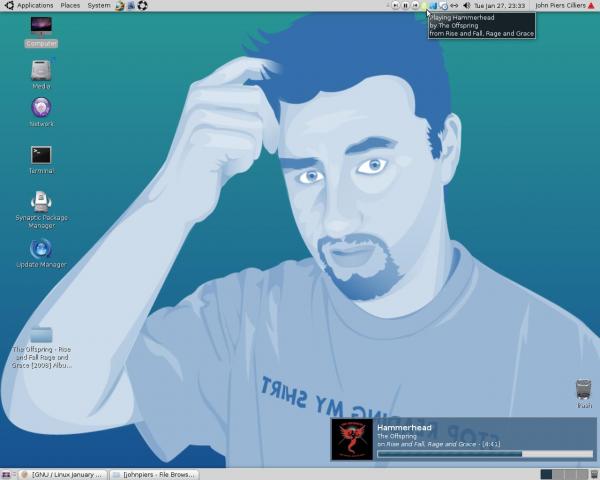Launch Synaptic Package Manager

(41, 201)
